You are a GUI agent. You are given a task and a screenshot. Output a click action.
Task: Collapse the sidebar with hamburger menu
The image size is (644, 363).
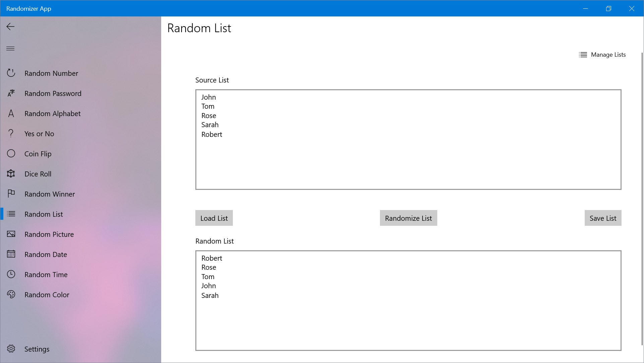coord(10,48)
